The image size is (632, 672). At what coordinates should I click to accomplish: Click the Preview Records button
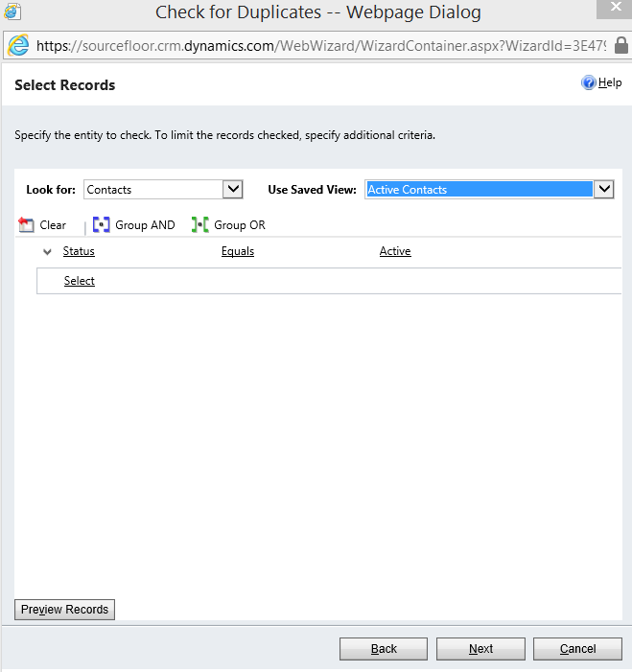pyautogui.click(x=65, y=610)
